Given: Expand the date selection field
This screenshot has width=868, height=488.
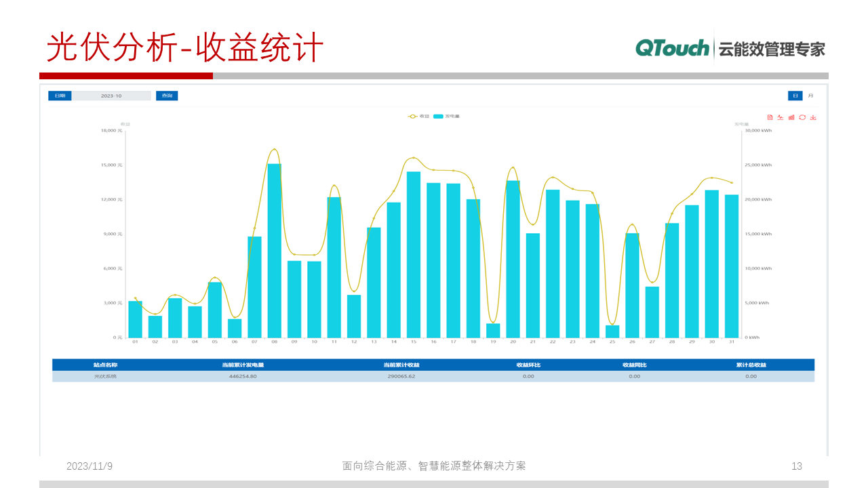Looking at the screenshot, I should (112, 96).
